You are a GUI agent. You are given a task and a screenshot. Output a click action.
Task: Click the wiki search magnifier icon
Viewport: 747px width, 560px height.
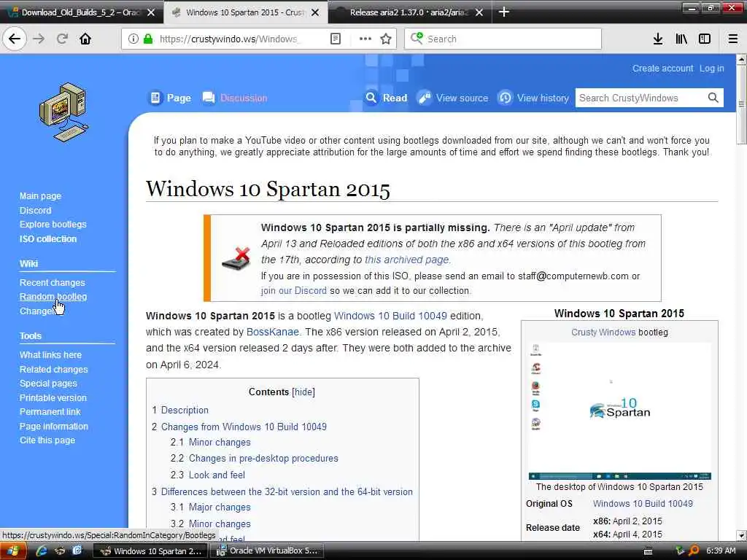click(713, 98)
